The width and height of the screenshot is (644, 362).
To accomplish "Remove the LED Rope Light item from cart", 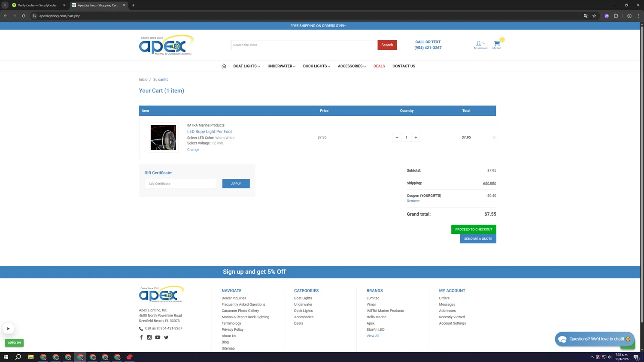I will [494, 138].
